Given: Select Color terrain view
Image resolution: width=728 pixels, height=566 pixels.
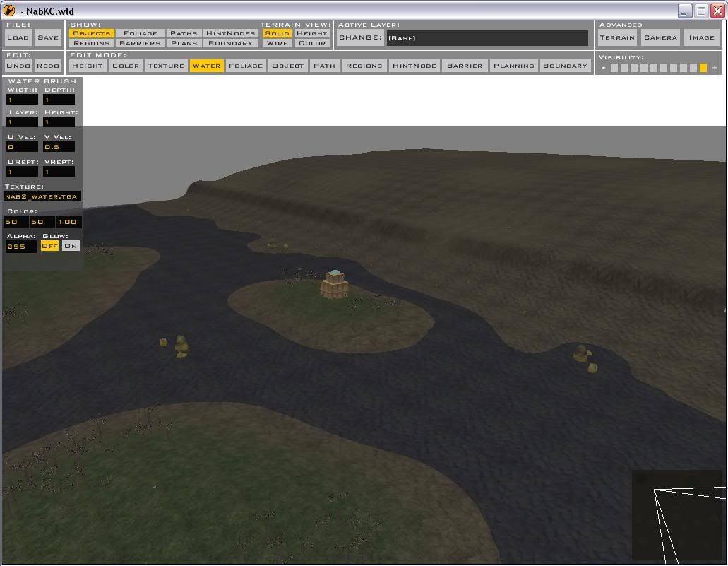Looking at the screenshot, I should [x=312, y=43].
